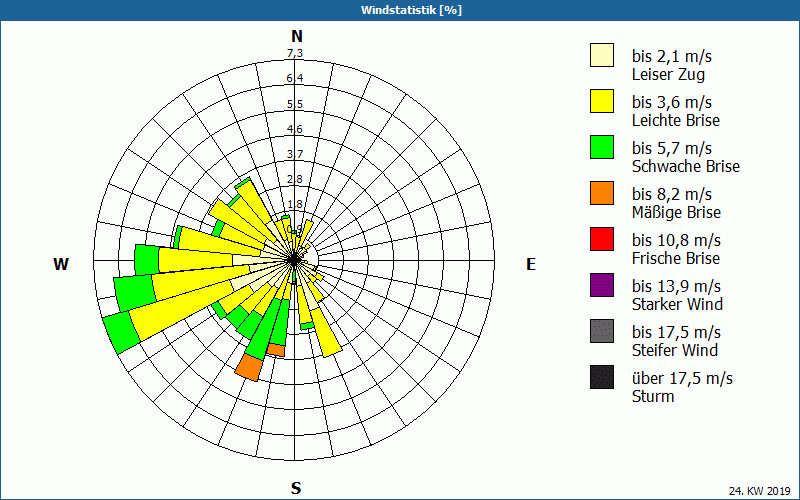Click the 'Starker Wind' legend text
Image resolution: width=800 pixels, height=500 pixels.
(x=678, y=304)
